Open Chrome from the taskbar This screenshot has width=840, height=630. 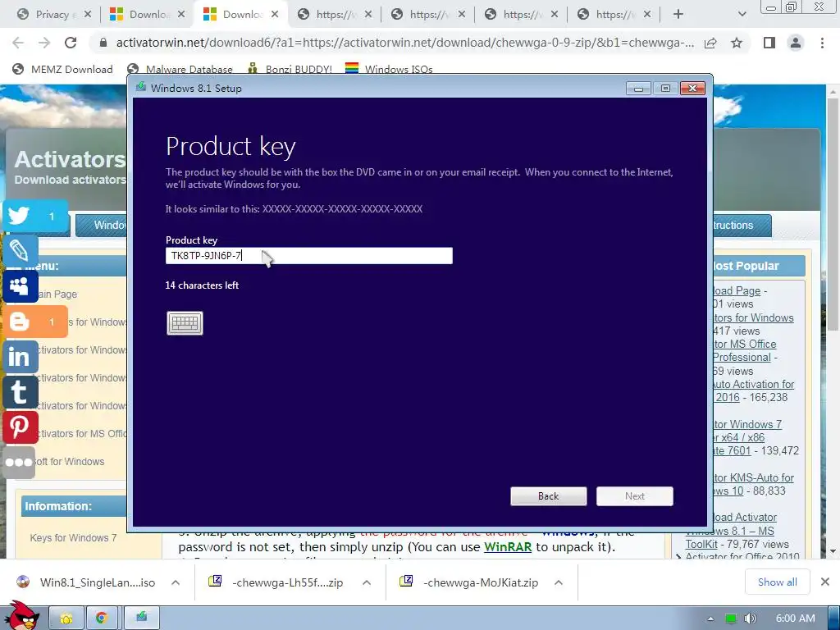(x=102, y=619)
